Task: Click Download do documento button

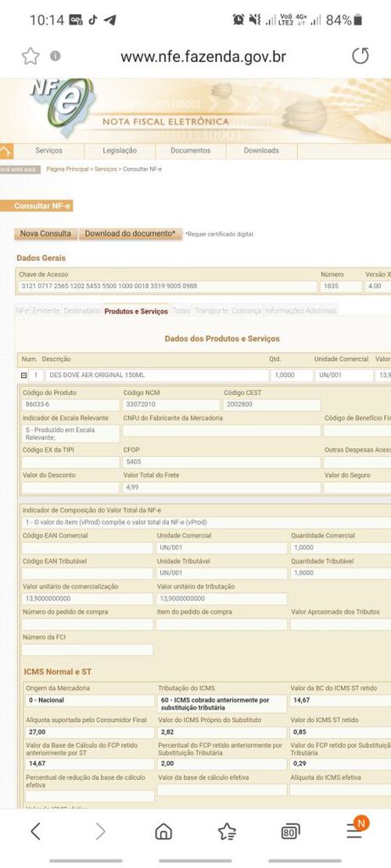Action: pyautogui.click(x=130, y=234)
